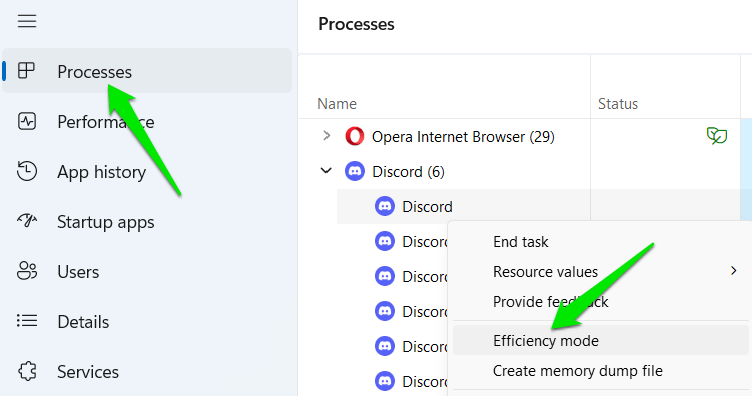Viewport: 752px width, 396px height.
Task: Open the Details list icon
Action: coord(27,321)
